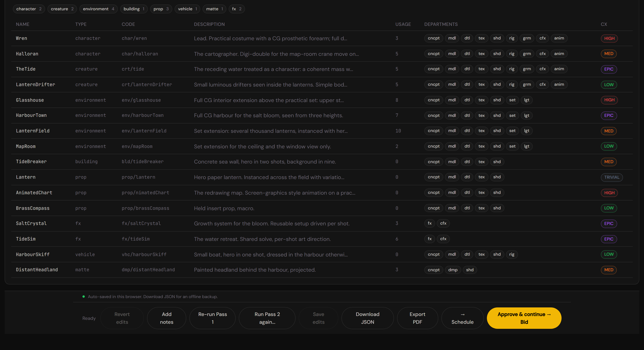
Task: Download JSON backup
Action: (367, 318)
